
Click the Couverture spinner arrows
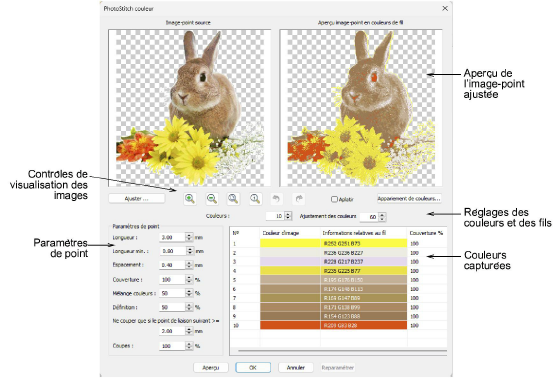pos(189,280)
